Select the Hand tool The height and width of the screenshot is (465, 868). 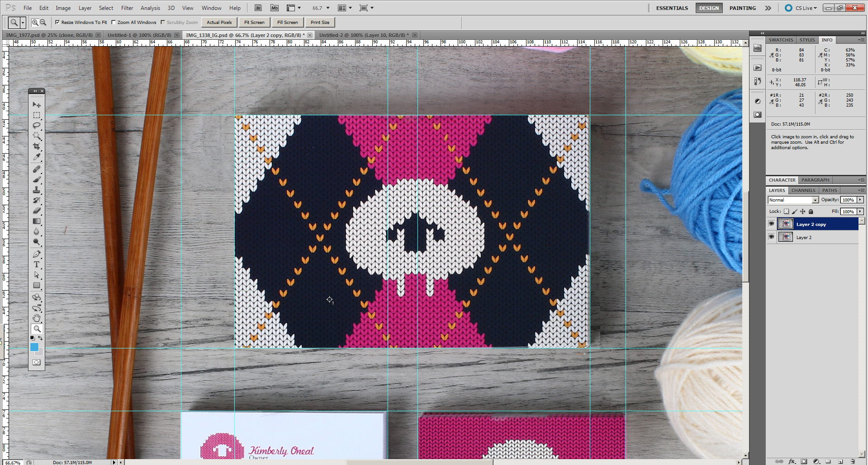pyautogui.click(x=37, y=318)
